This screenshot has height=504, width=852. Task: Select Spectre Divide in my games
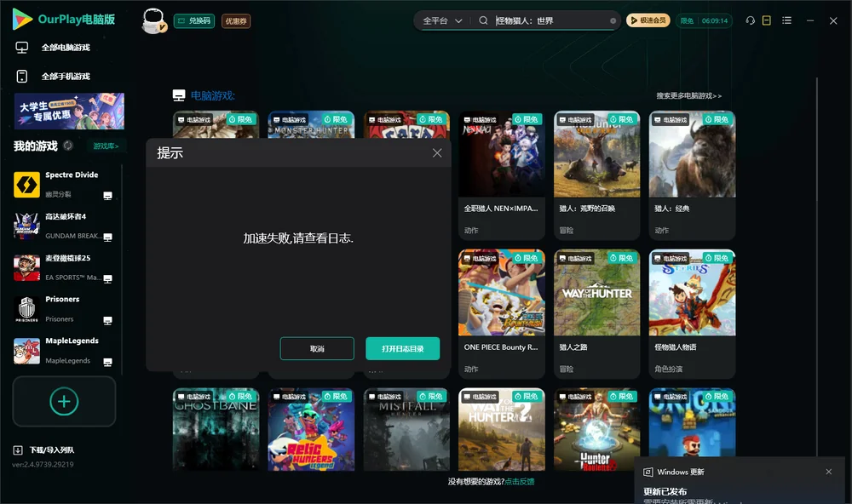pos(64,184)
